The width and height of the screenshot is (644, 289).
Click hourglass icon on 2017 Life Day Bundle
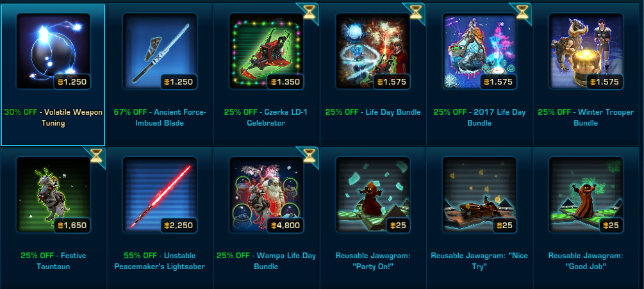522,12
